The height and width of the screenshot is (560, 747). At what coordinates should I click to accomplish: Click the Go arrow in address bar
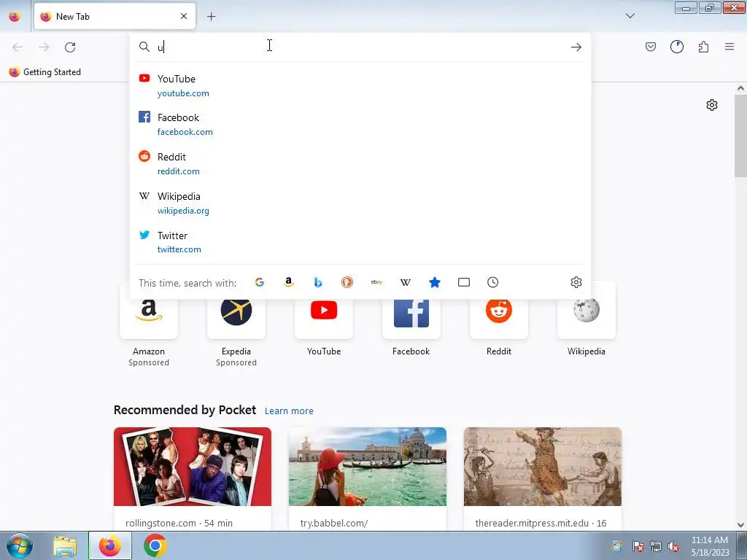click(x=576, y=47)
